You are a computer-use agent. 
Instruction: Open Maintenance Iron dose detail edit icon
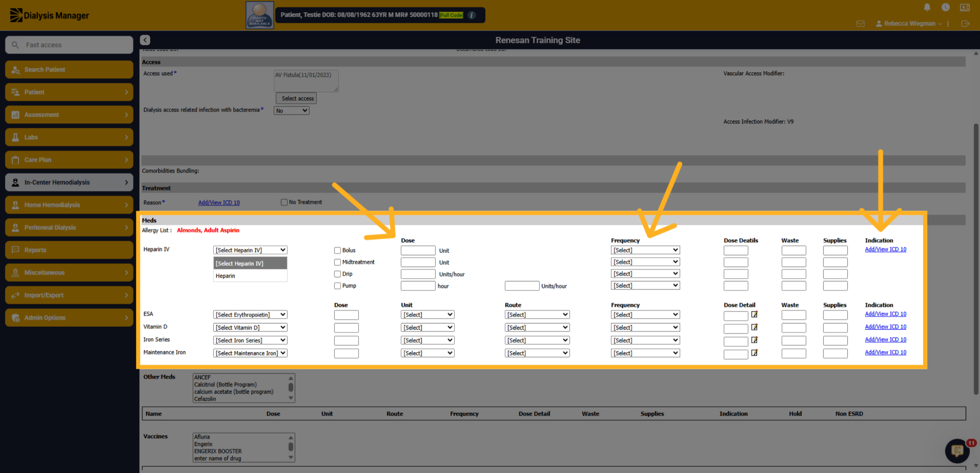(x=754, y=353)
